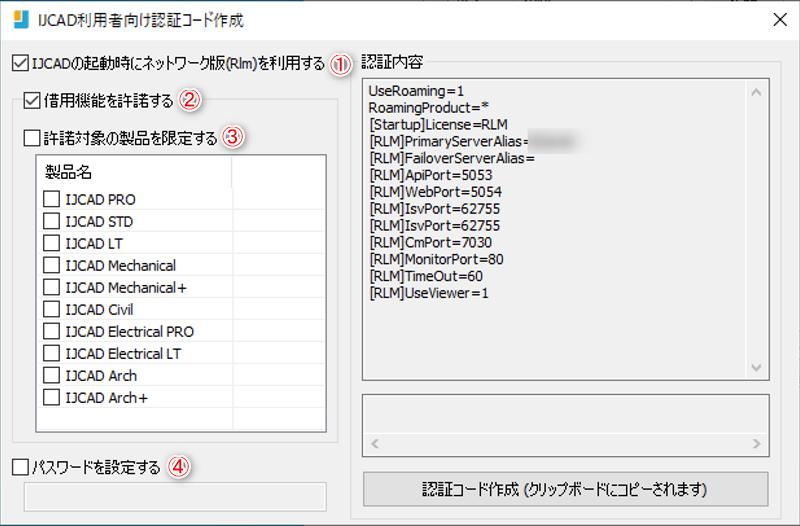Screen dimensions: 800x526
Task: Select the IJCAD Electrical PRO checkbox
Action: (52, 331)
